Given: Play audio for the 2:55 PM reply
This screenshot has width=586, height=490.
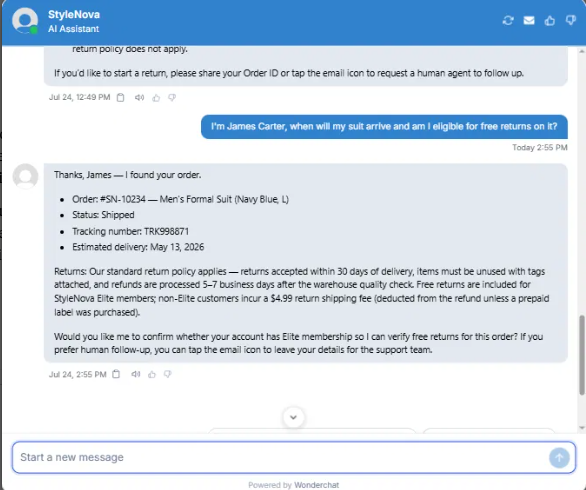Looking at the screenshot, I should pyautogui.click(x=136, y=374).
